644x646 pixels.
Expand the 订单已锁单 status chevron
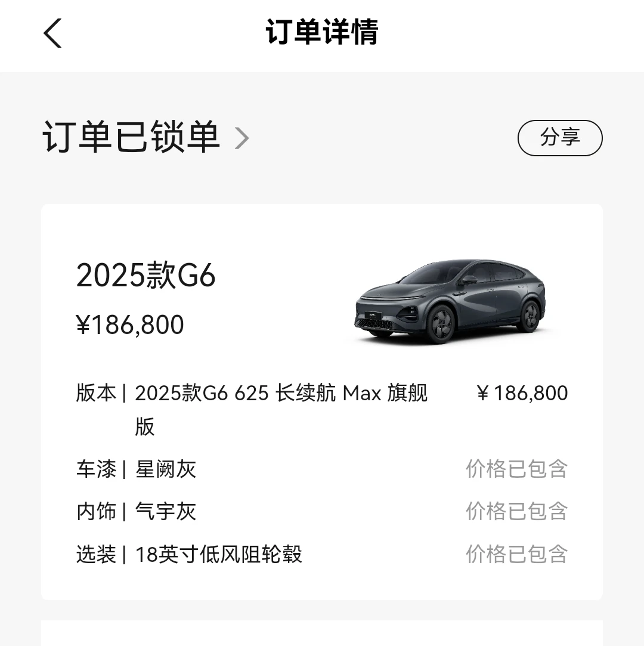[x=241, y=138]
